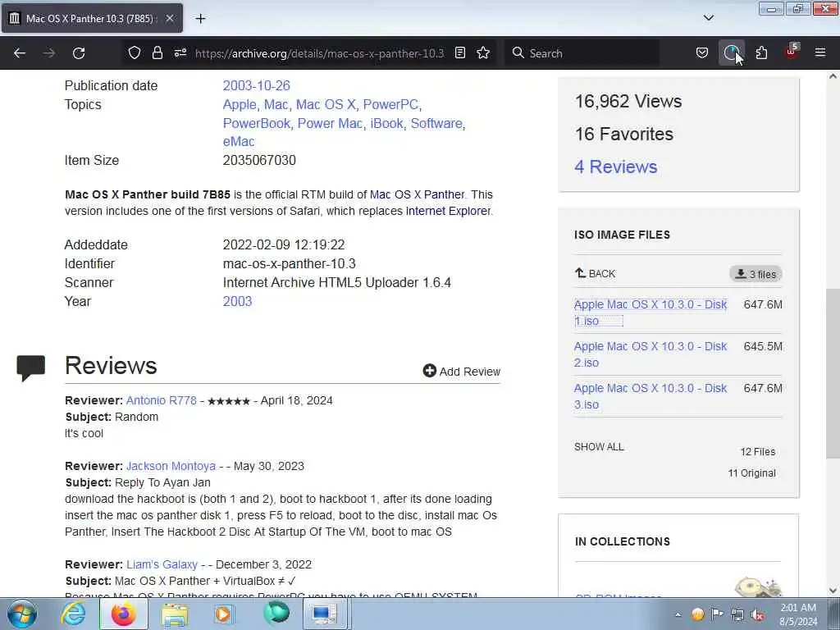Follow the Mac OS X Panther description link
Image resolution: width=840 pixels, height=630 pixels.
click(418, 194)
